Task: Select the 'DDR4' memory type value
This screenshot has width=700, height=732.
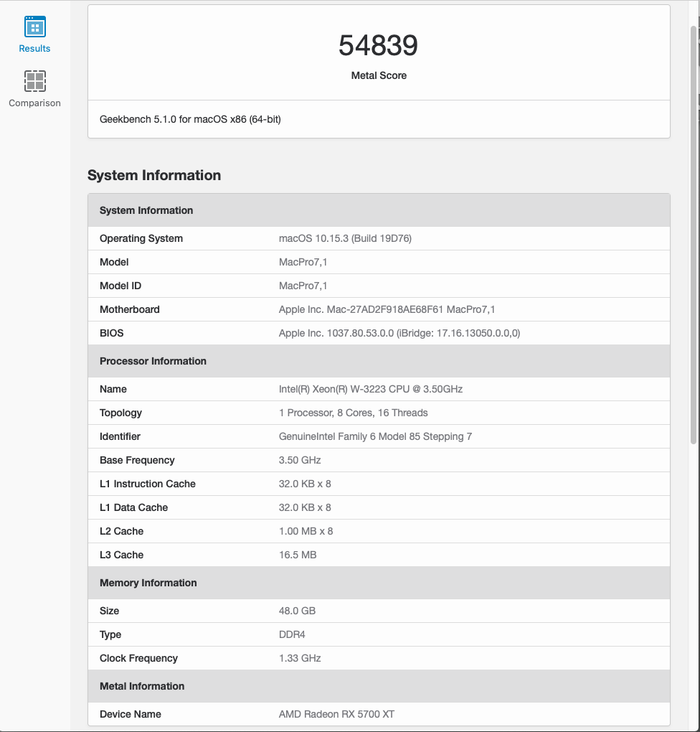Action: pyautogui.click(x=292, y=635)
